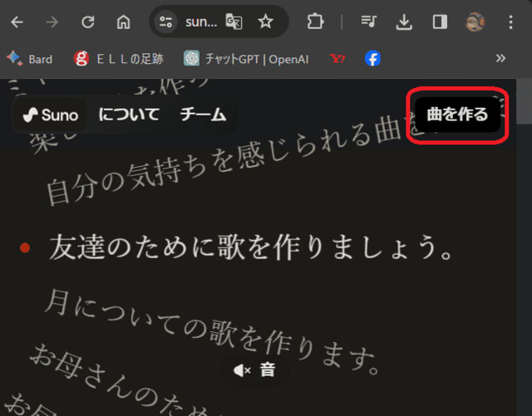Click the Suno logo link
532x416 pixels.
coord(50,115)
